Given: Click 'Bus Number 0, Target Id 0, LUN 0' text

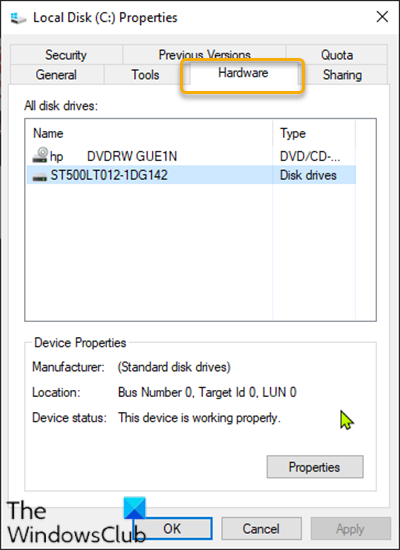Looking at the screenshot, I should [x=207, y=392].
